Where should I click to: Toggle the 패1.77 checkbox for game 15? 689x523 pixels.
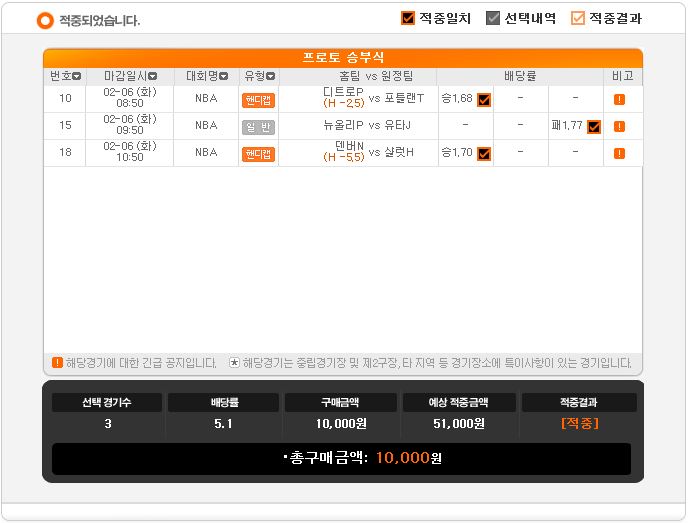[594, 127]
